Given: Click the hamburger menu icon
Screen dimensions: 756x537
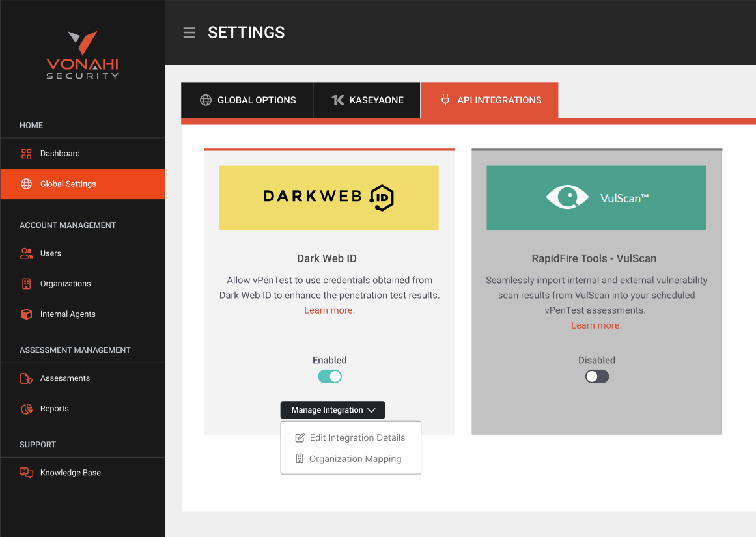Looking at the screenshot, I should pos(189,33).
